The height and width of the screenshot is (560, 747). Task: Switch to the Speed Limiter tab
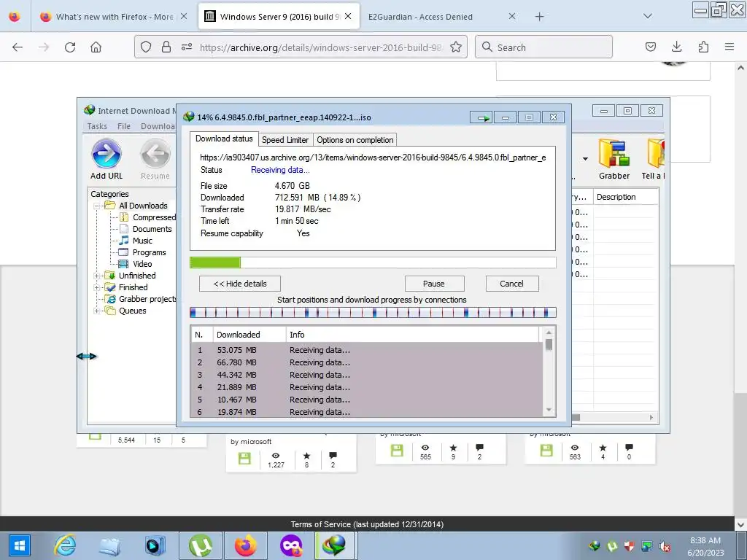[x=285, y=140]
